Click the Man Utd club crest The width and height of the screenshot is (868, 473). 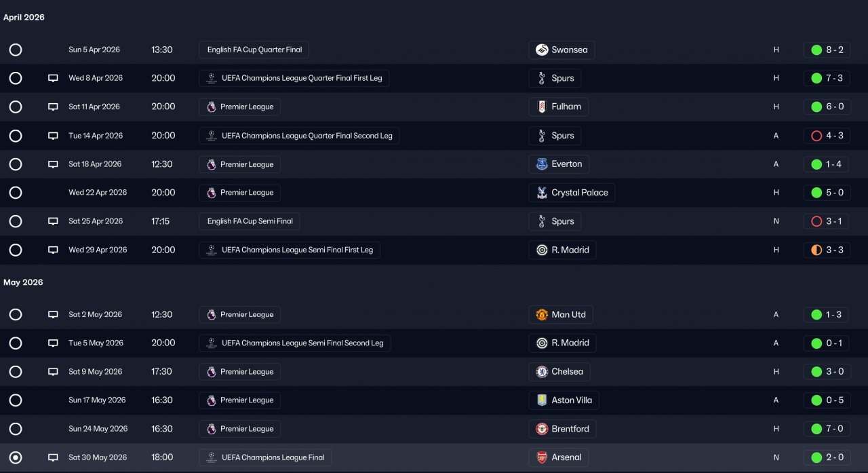click(x=542, y=315)
